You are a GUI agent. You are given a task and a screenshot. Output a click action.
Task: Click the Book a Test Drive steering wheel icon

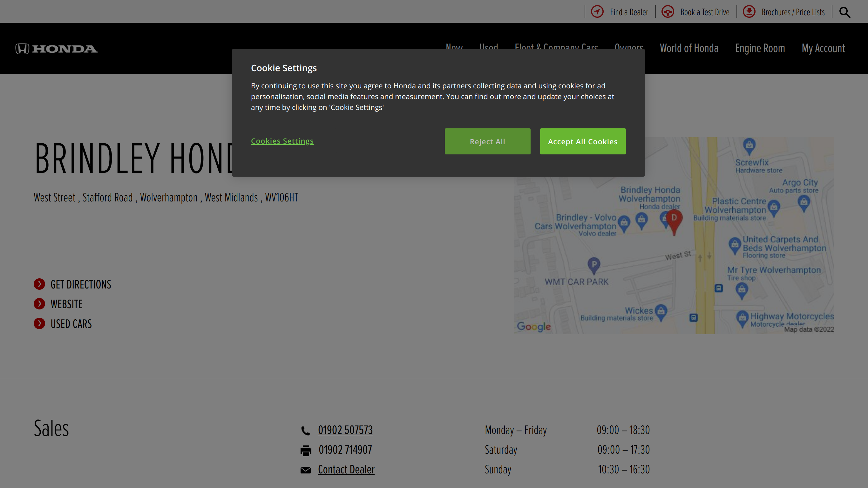pos(668,12)
